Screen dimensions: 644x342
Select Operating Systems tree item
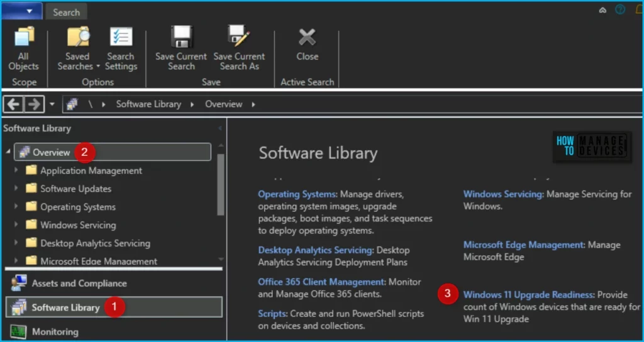[x=78, y=206]
